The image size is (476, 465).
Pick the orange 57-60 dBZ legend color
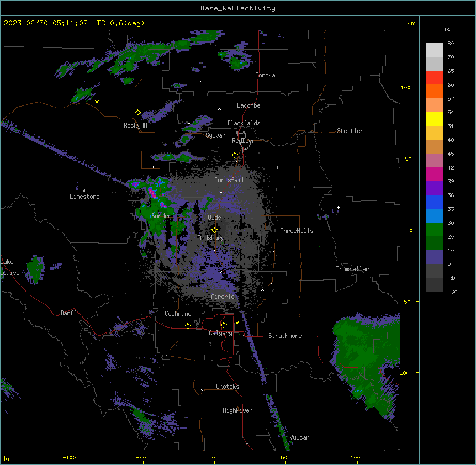tap(434, 91)
